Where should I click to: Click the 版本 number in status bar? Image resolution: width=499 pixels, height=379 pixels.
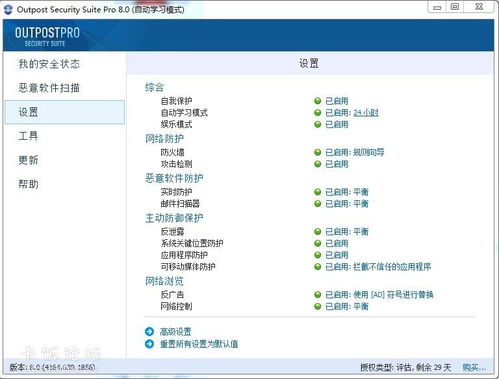pos(52,367)
